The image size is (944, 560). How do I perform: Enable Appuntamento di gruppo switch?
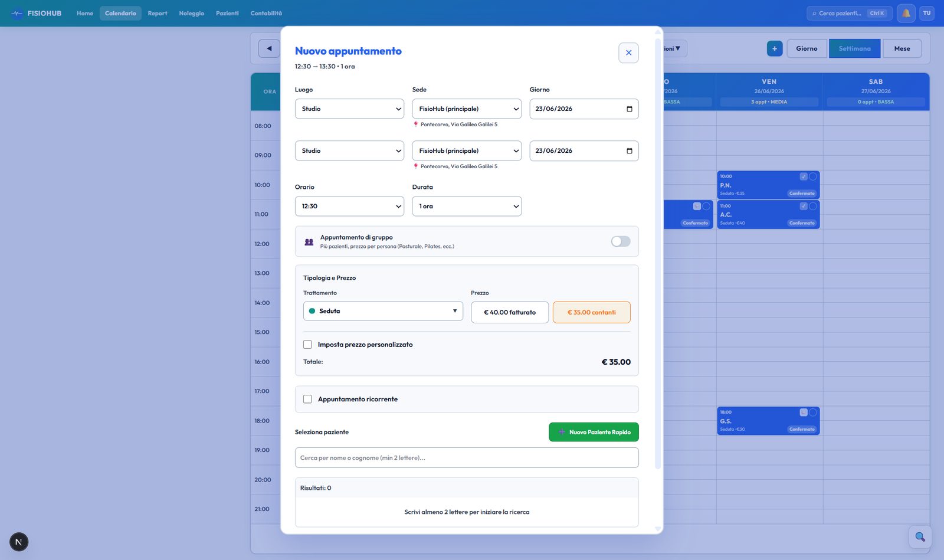coord(621,241)
